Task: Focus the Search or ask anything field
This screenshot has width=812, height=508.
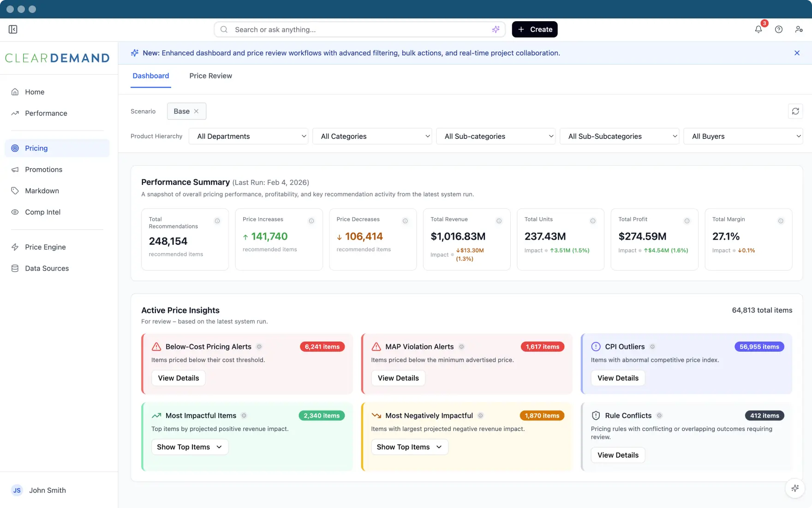Action: pos(355,30)
